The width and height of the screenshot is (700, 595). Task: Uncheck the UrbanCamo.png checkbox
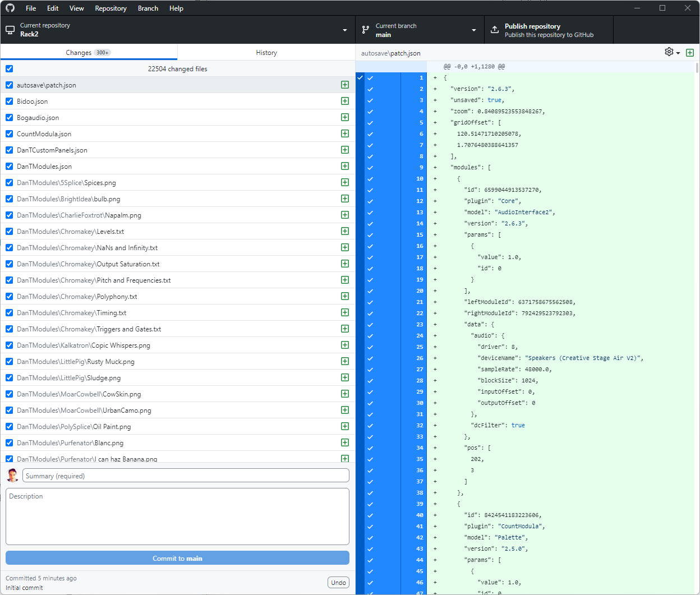pos(9,410)
